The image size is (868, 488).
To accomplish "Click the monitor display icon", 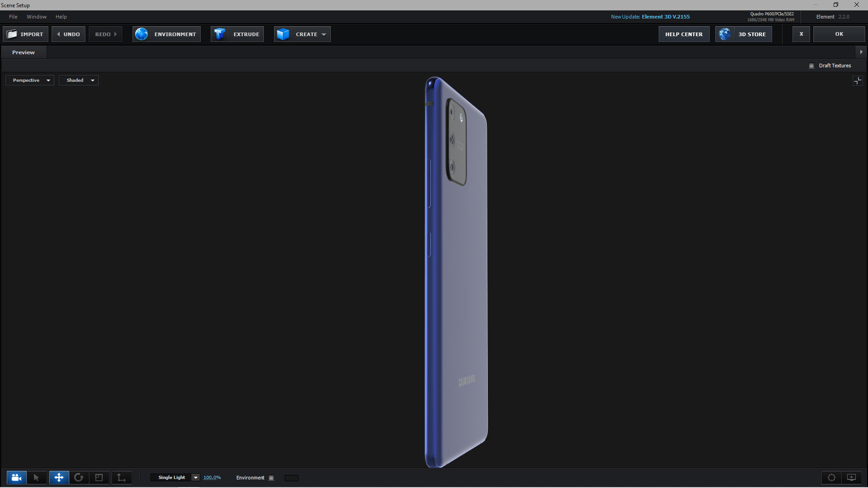I will tap(851, 478).
